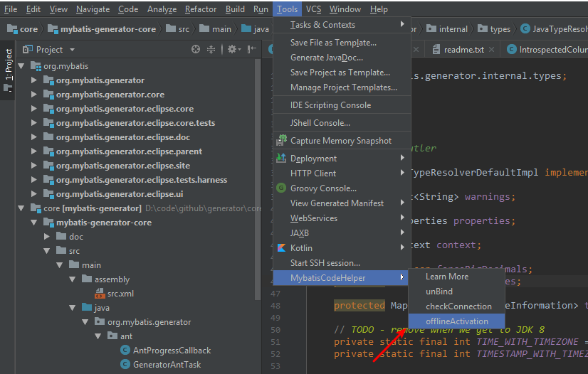Viewport: 588px width, 374px height.
Task: Click the JavaTypeResolver breadcrumb class icon
Action: point(525,29)
